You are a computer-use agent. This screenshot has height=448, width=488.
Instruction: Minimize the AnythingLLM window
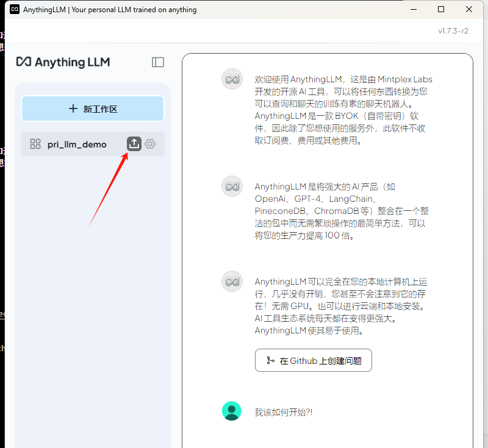point(414,9)
